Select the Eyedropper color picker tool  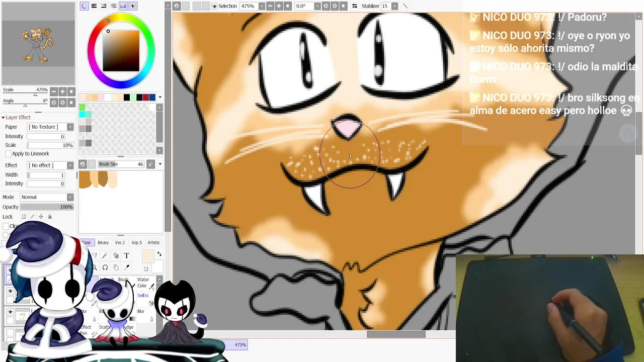pyautogui.click(x=127, y=267)
